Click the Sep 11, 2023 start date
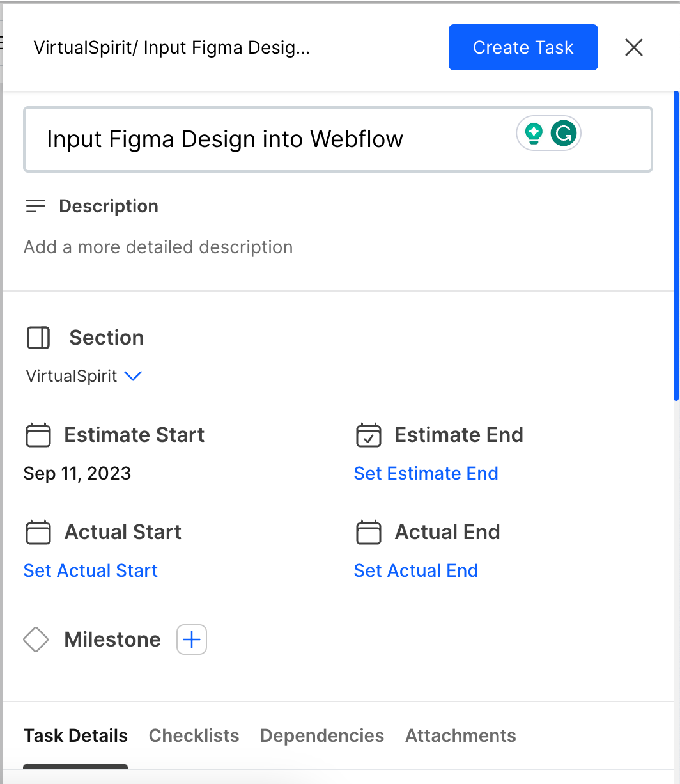This screenshot has width=680, height=784. pyautogui.click(x=77, y=474)
